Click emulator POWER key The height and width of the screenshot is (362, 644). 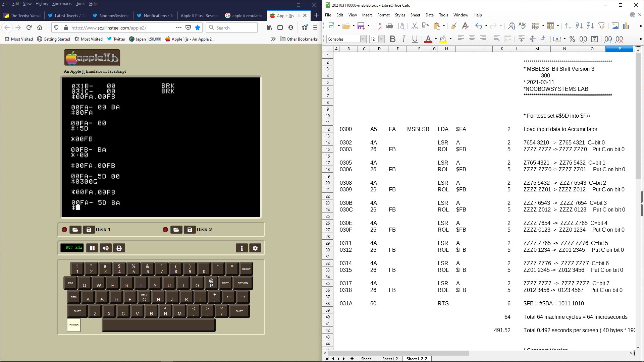tap(74, 325)
